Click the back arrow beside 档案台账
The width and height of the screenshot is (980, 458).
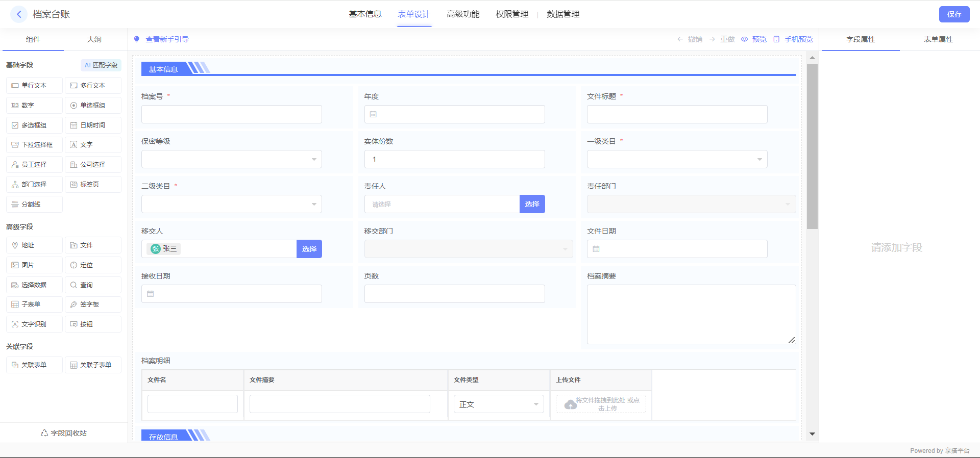[19, 14]
